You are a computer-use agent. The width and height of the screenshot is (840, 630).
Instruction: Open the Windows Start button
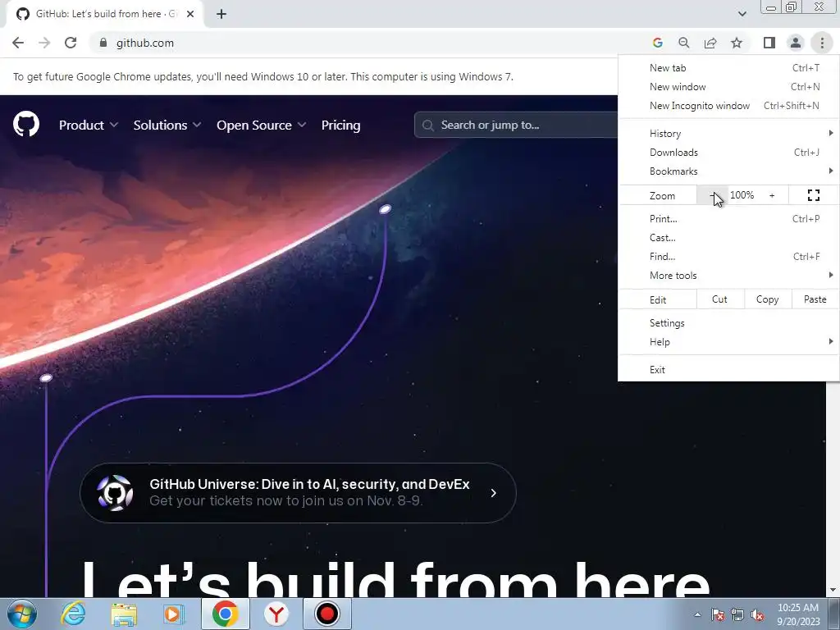(x=22, y=614)
